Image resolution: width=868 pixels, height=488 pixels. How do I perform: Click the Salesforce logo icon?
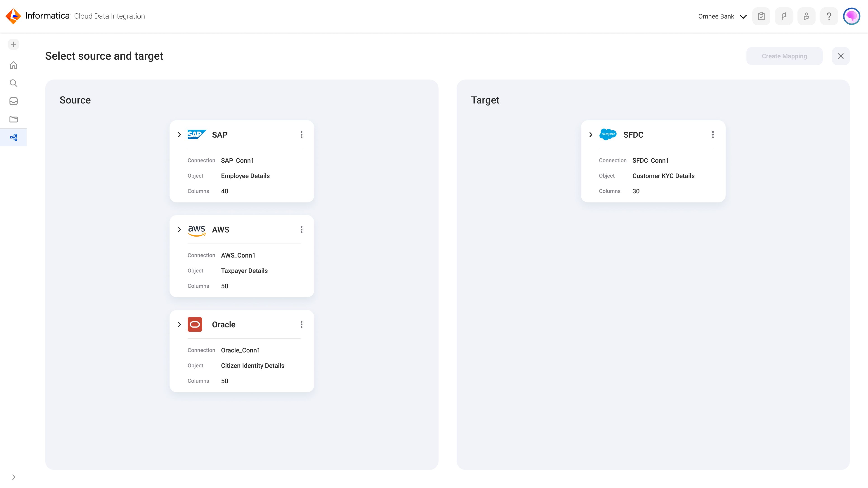[608, 134]
